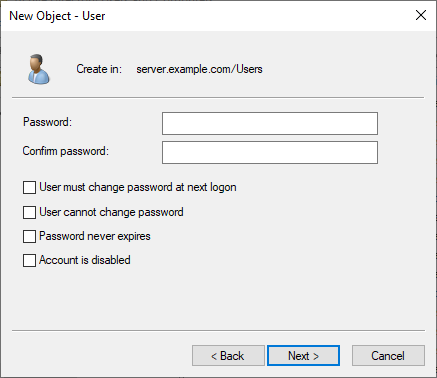Click the 'User cannot change password' label text
The width and height of the screenshot is (437, 378).
[111, 212]
